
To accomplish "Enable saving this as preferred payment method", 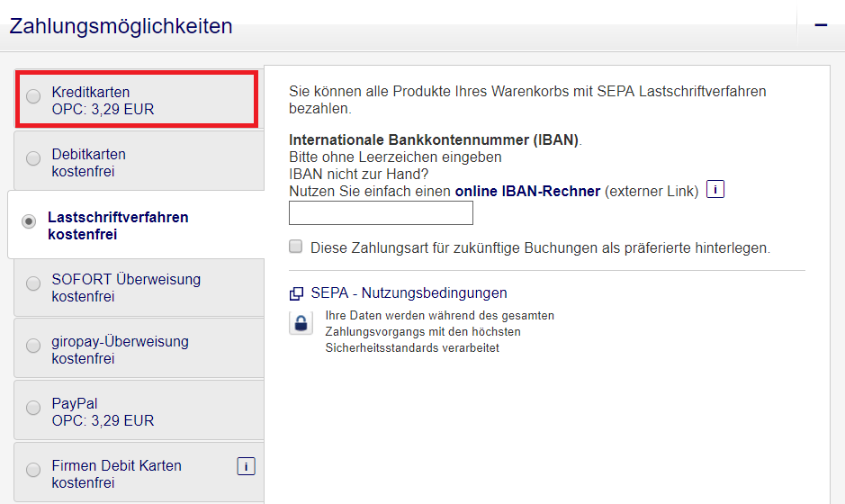I will click(x=296, y=247).
